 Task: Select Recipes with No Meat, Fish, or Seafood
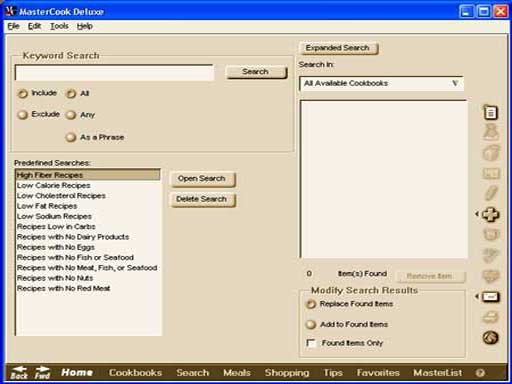click(x=87, y=268)
